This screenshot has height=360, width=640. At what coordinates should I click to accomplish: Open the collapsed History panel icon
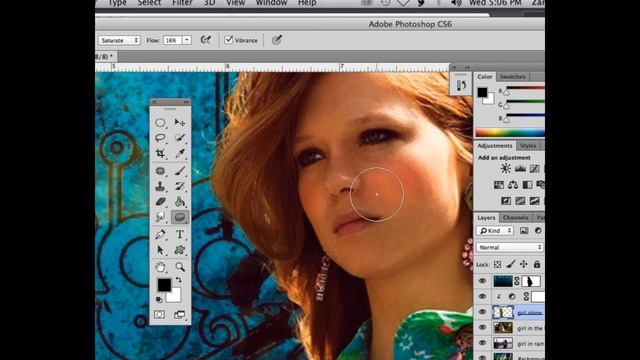click(x=461, y=85)
